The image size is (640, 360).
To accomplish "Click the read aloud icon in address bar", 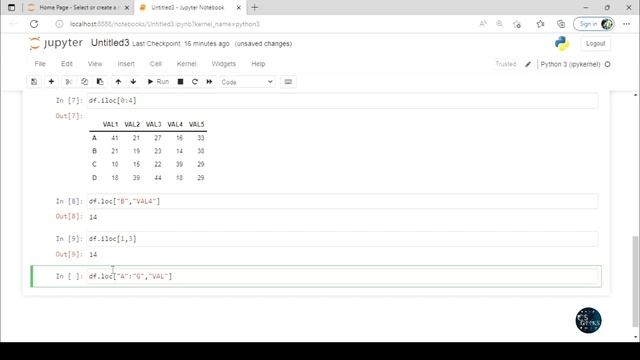I will (x=483, y=24).
